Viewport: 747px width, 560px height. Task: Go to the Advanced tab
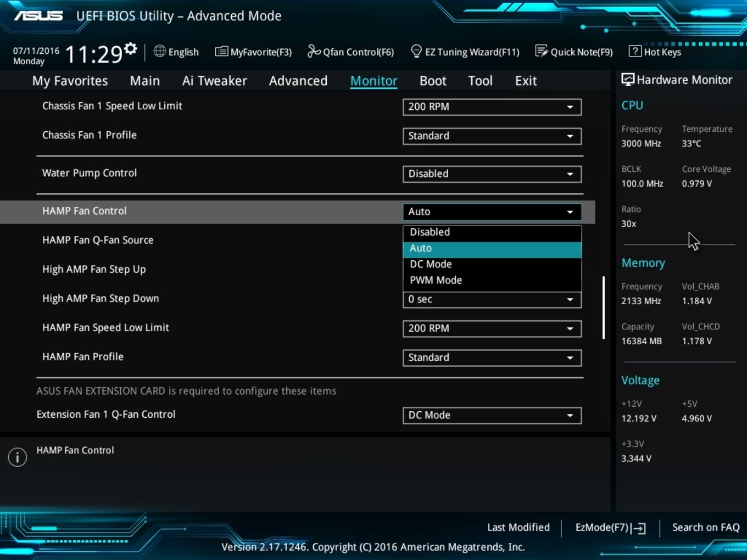(298, 81)
